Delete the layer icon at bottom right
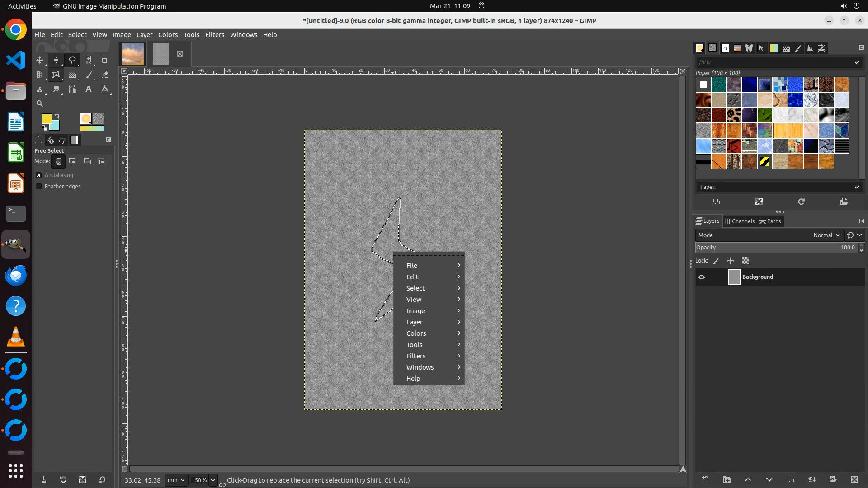Viewport: 868px width, 488px height. 854,479
